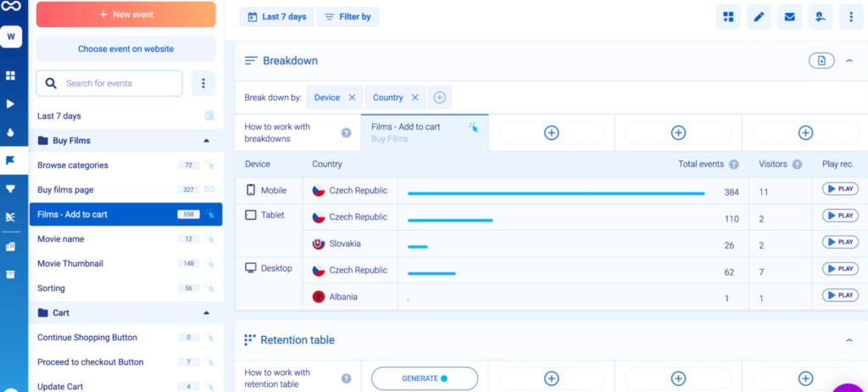Click Choose event on website button
The height and width of the screenshot is (392, 868).
pyautogui.click(x=126, y=49)
